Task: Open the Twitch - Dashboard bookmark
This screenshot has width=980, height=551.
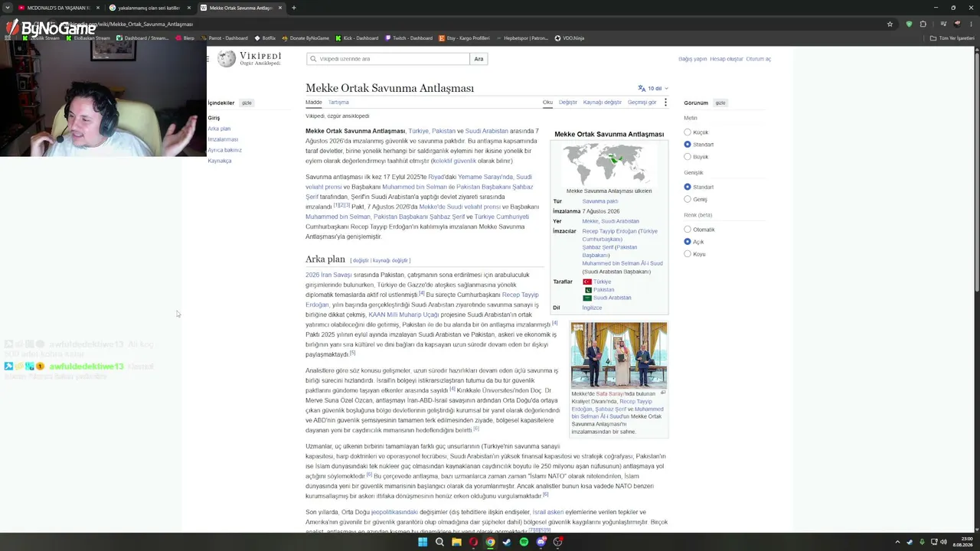Action: point(409,37)
